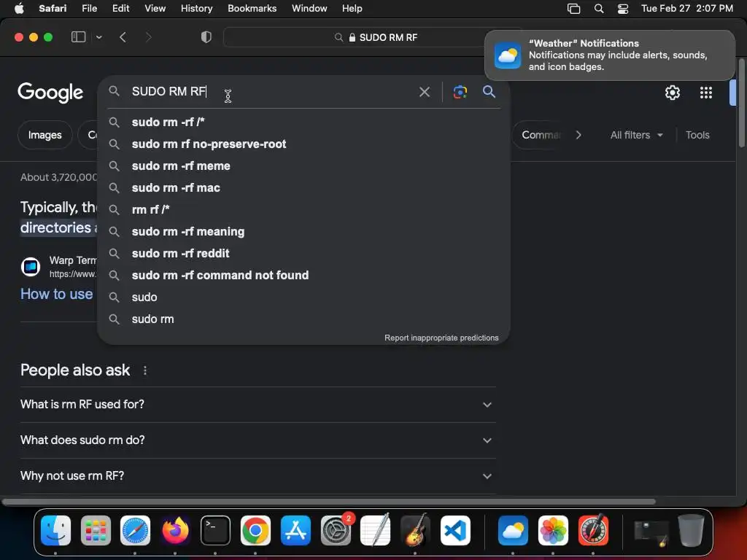Select suggestion 'sudo rm rf no-preserve-root'
The width and height of the screenshot is (747, 560).
coord(303,144)
